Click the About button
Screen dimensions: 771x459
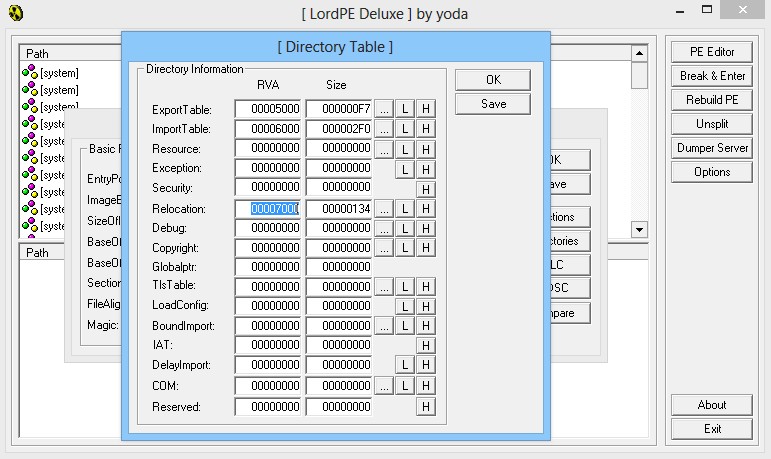712,405
